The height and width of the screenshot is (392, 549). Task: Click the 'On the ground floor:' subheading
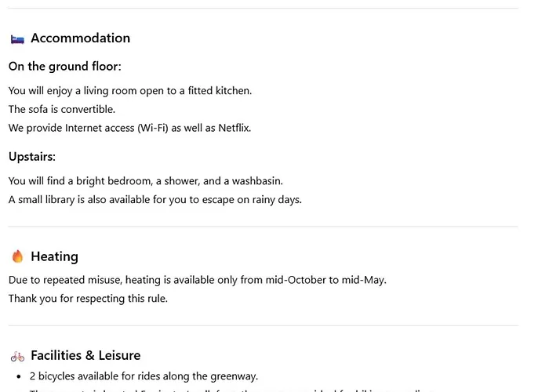point(65,67)
